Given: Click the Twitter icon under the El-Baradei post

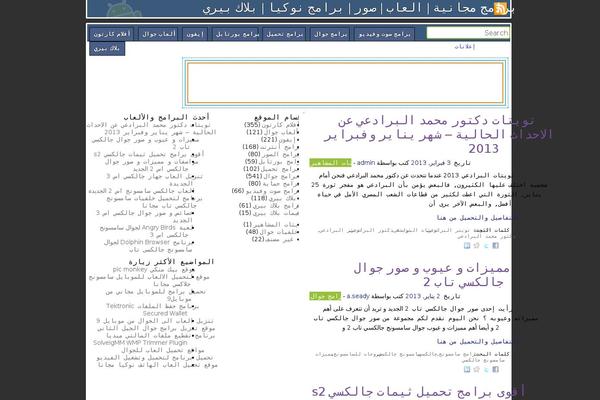Looking at the screenshot, I should point(486,246).
